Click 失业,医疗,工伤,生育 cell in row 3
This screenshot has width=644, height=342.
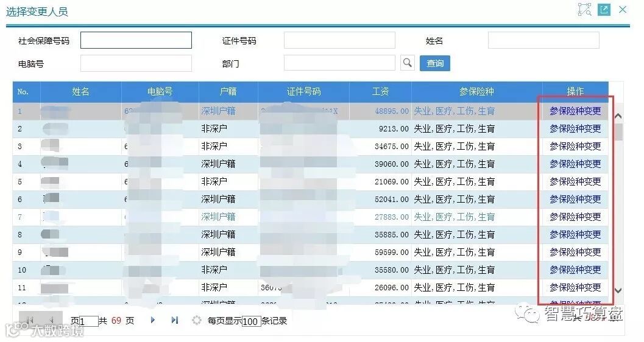[x=455, y=146]
